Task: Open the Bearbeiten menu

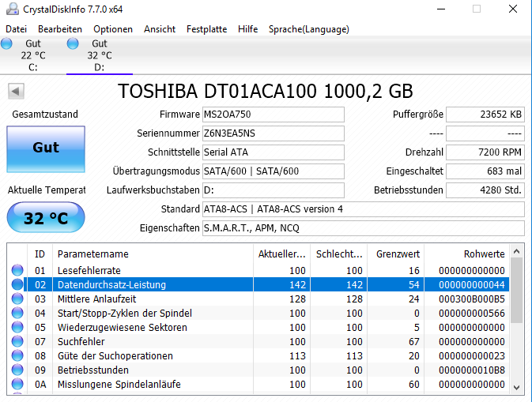Action: (60, 29)
